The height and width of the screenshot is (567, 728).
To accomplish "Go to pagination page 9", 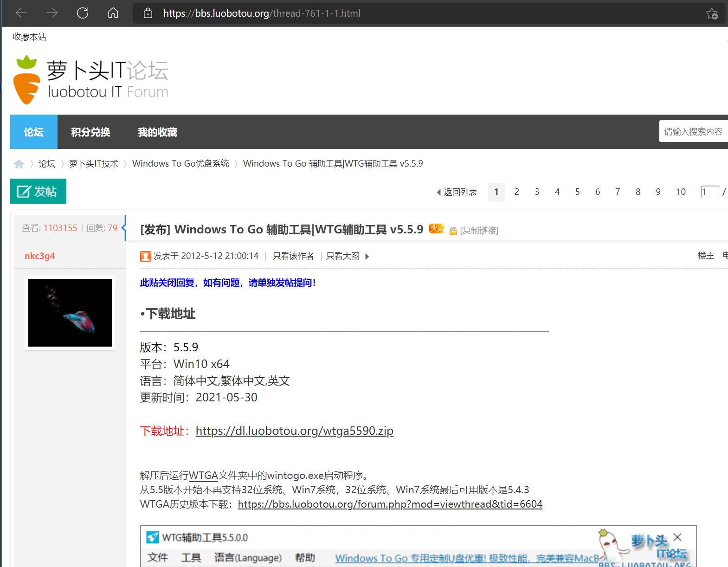I will click(x=658, y=192).
